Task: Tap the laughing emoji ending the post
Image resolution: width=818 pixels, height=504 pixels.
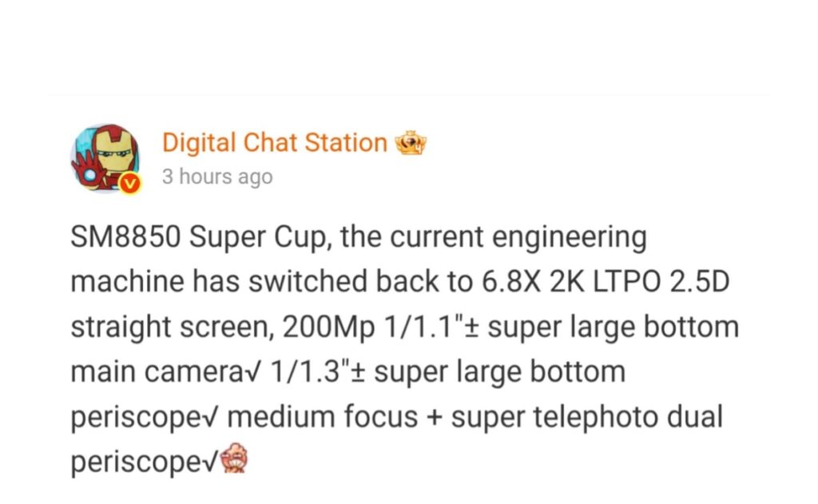Action: coord(234,458)
